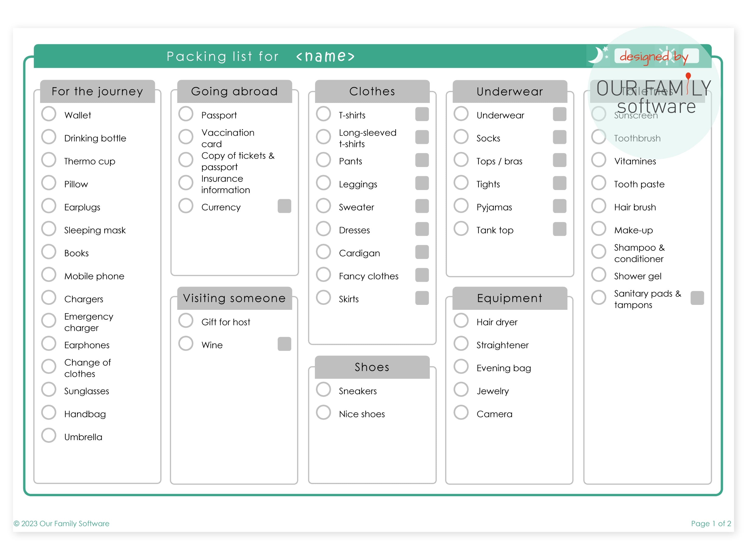Click the Visiting someone header
This screenshot has width=747, height=560.
pos(235,298)
